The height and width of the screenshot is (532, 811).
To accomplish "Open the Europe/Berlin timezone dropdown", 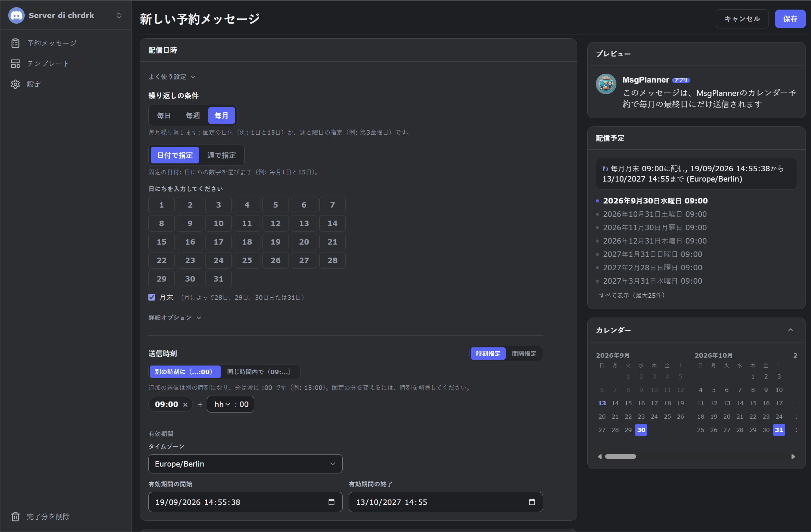I will click(x=245, y=464).
